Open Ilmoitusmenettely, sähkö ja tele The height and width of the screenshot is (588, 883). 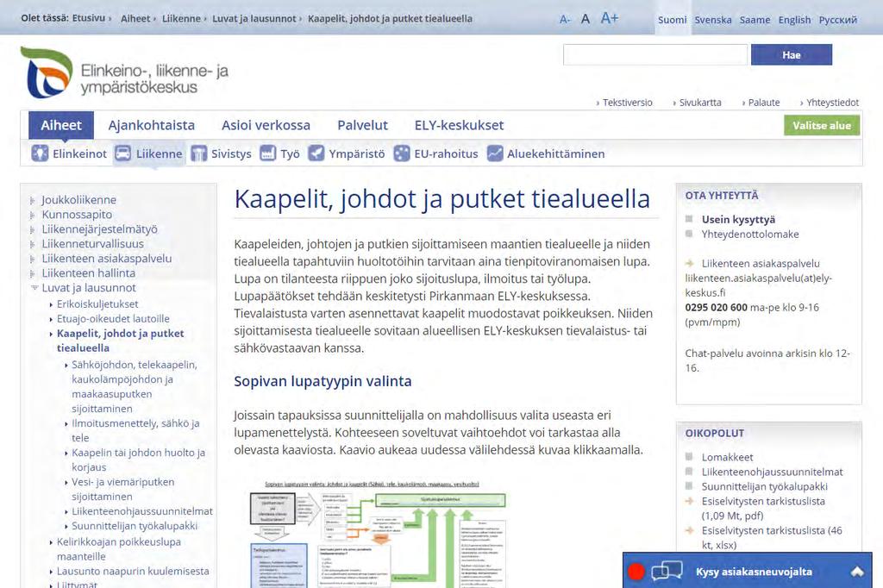click(135, 431)
